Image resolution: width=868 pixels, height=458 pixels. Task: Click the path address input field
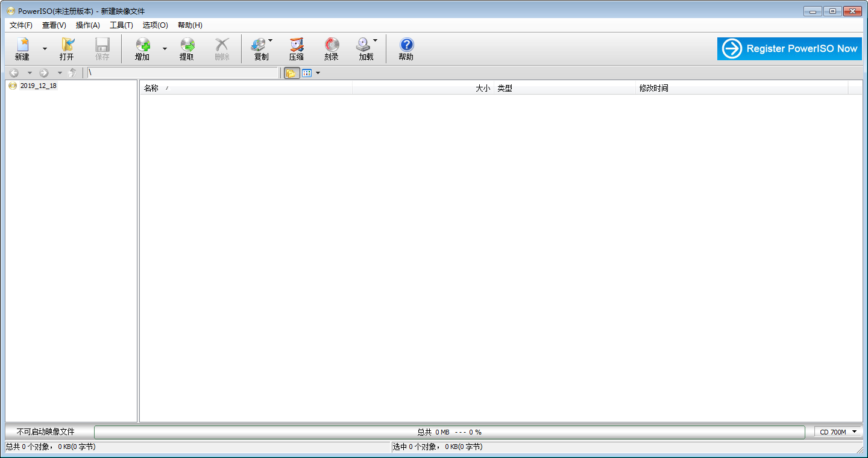tap(183, 73)
